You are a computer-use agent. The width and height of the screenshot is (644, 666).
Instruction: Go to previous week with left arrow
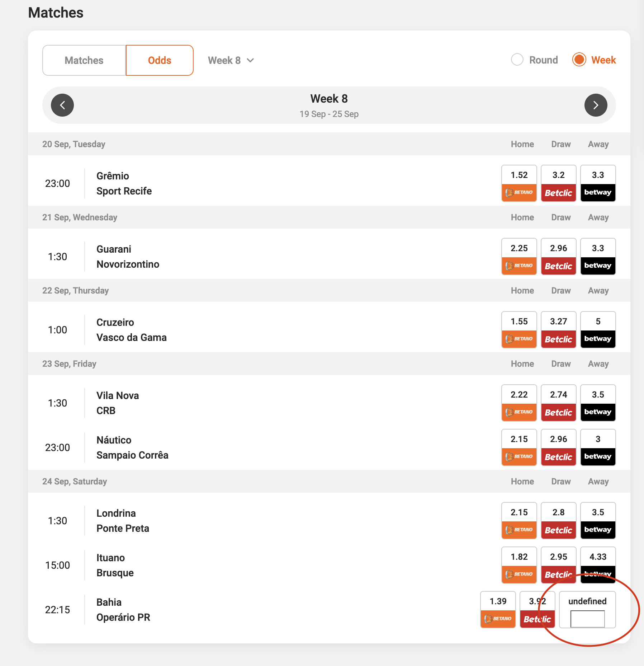[x=62, y=105]
